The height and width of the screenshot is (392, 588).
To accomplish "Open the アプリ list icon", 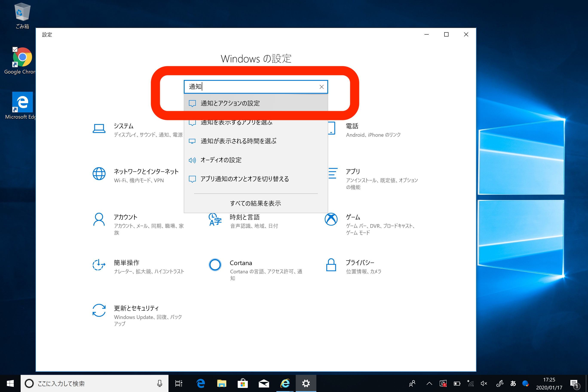I will pos(333,173).
